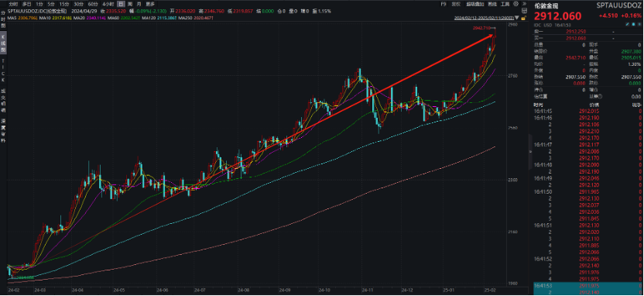Screen dimensions: 644x296
Task: Click the add-plus icon in quote panel
Action: click(639, 24)
